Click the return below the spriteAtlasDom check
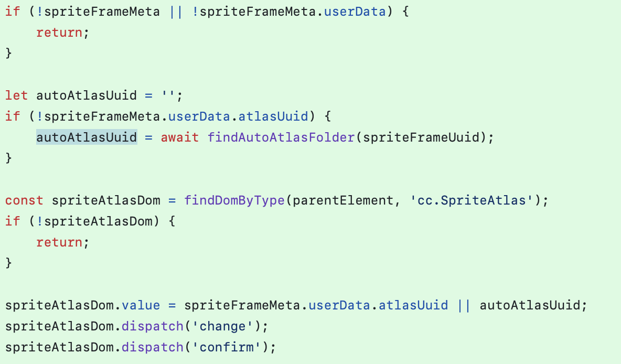Viewport: 621px width, 364px height. (x=59, y=242)
